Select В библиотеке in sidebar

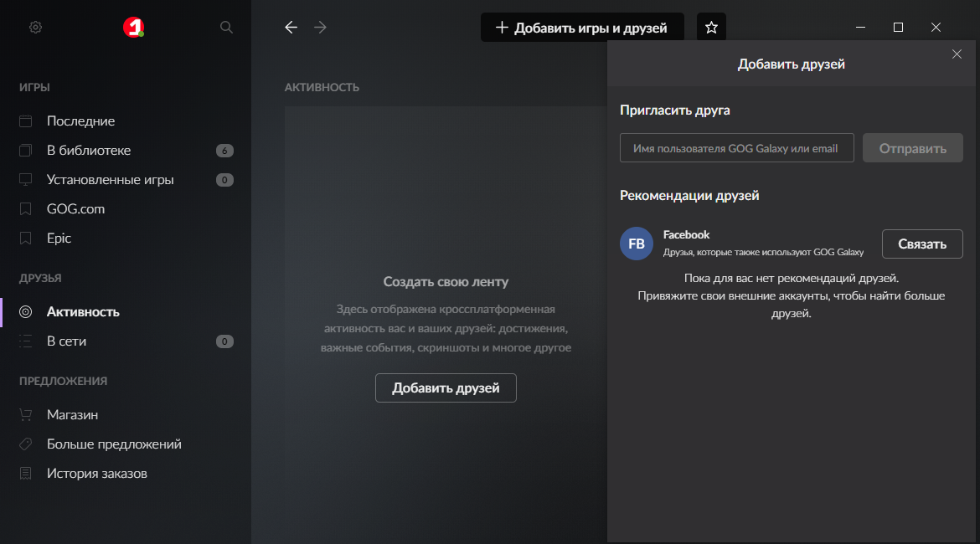pyautogui.click(x=89, y=151)
